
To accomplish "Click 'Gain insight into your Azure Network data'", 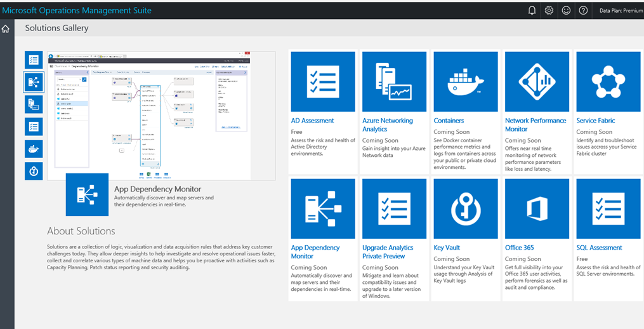I will click(394, 152).
